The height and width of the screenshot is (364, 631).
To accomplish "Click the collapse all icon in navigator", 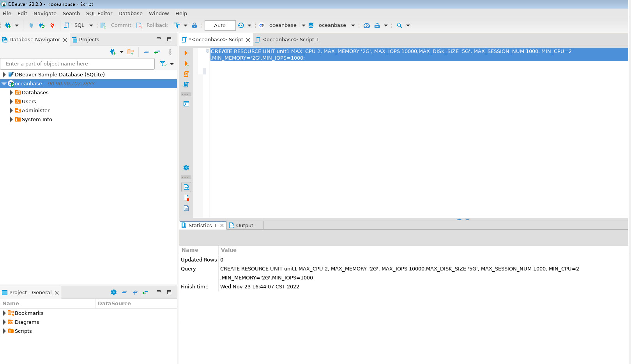I will pos(147,52).
